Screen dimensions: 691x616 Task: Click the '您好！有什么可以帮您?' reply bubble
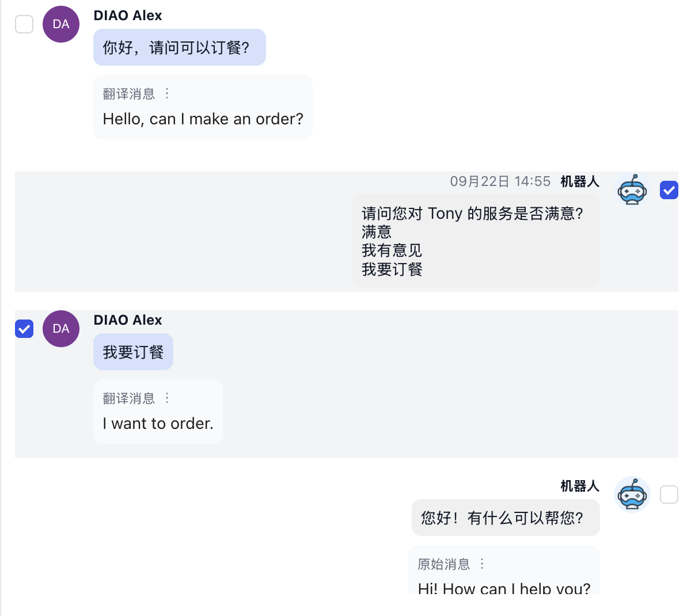(505, 518)
